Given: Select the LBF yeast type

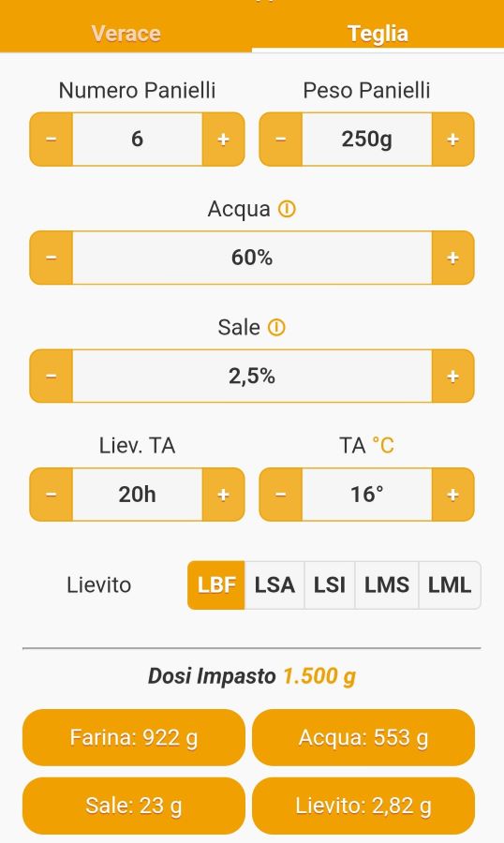Looking at the screenshot, I should (x=216, y=584).
